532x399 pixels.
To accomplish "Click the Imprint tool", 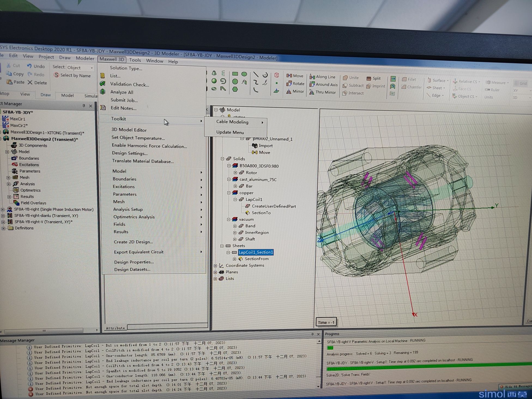I will point(376,86).
